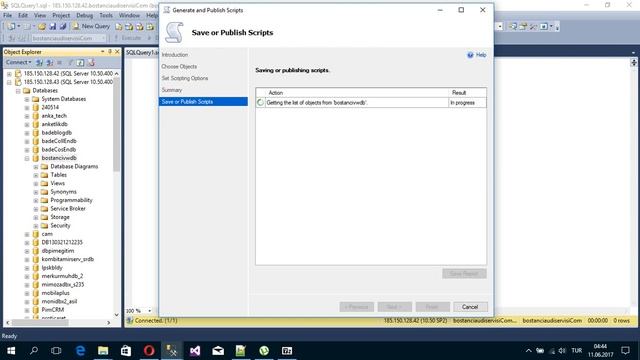Click the Object Explorer vertical scrollbar
The width and height of the screenshot is (640, 360).
(x=116, y=124)
